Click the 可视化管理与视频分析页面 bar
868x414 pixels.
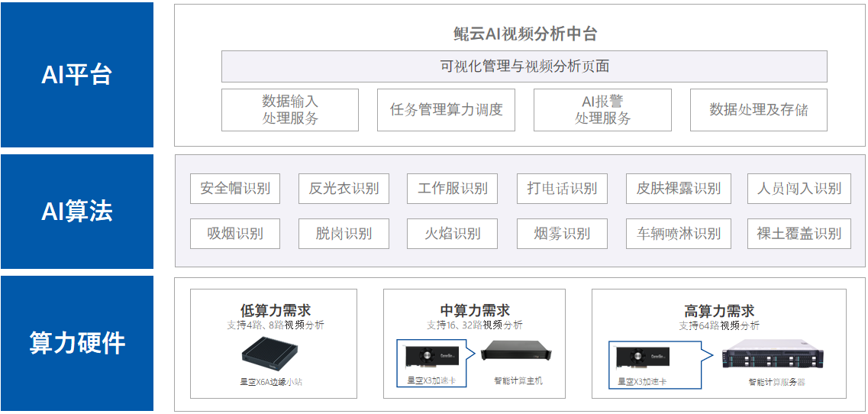tap(524, 66)
